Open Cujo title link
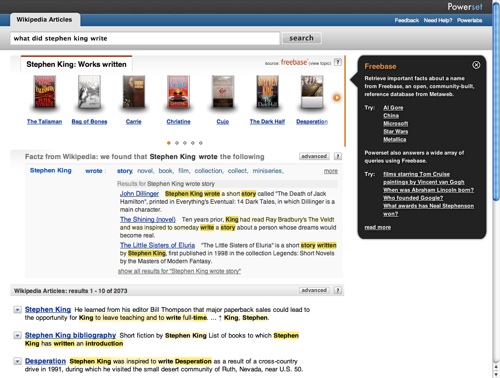Screen dimensions: 500x378 pyautogui.click(x=223, y=122)
